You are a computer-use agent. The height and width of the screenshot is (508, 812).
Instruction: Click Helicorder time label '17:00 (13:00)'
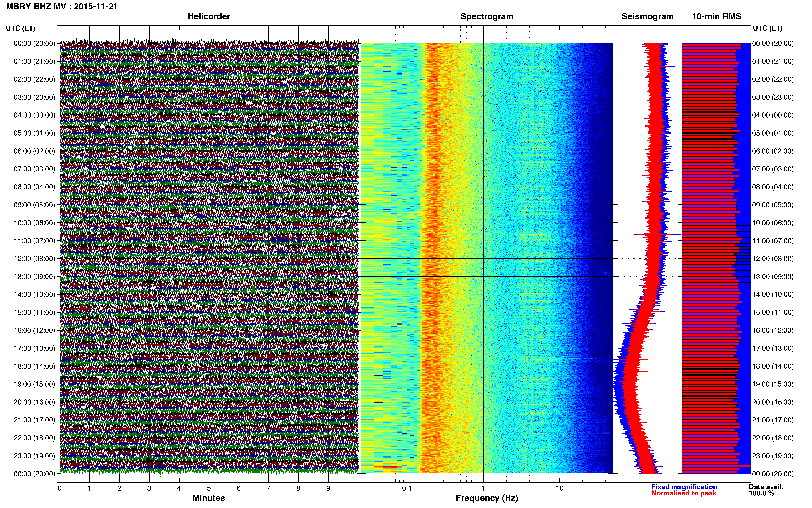[34, 348]
